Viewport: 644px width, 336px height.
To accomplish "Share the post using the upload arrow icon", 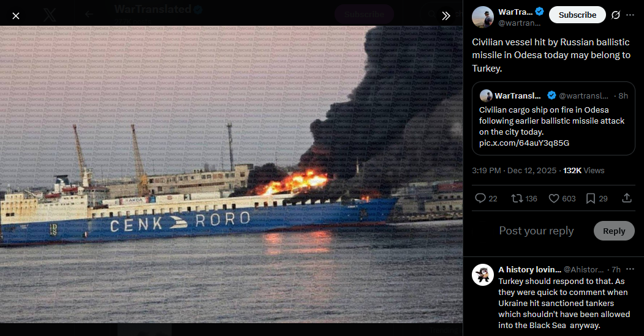I will [627, 198].
